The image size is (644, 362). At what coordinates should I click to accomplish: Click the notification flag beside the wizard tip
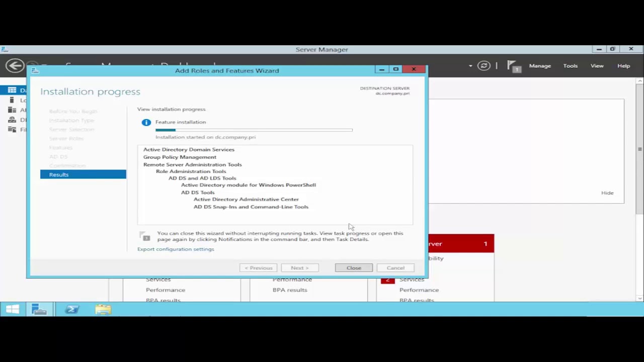pyautogui.click(x=145, y=236)
